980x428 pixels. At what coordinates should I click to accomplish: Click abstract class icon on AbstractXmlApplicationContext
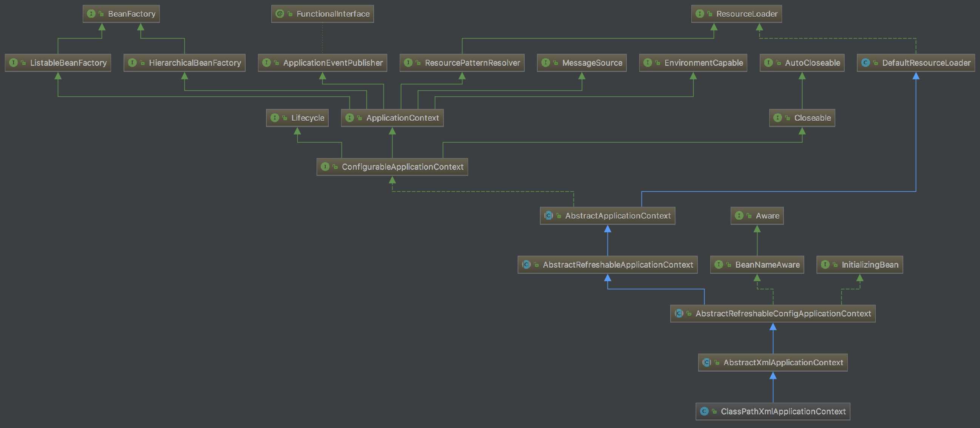(706, 362)
